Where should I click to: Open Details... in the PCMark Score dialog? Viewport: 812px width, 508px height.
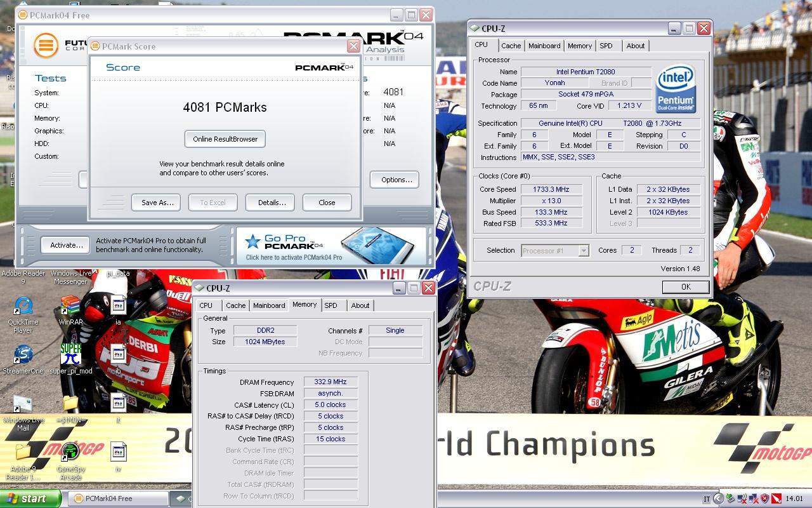point(270,203)
